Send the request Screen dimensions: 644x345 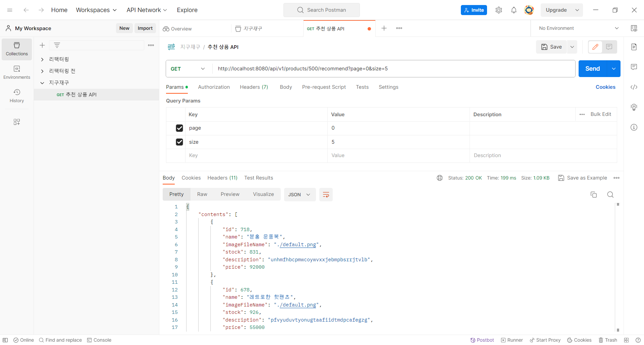(x=592, y=69)
